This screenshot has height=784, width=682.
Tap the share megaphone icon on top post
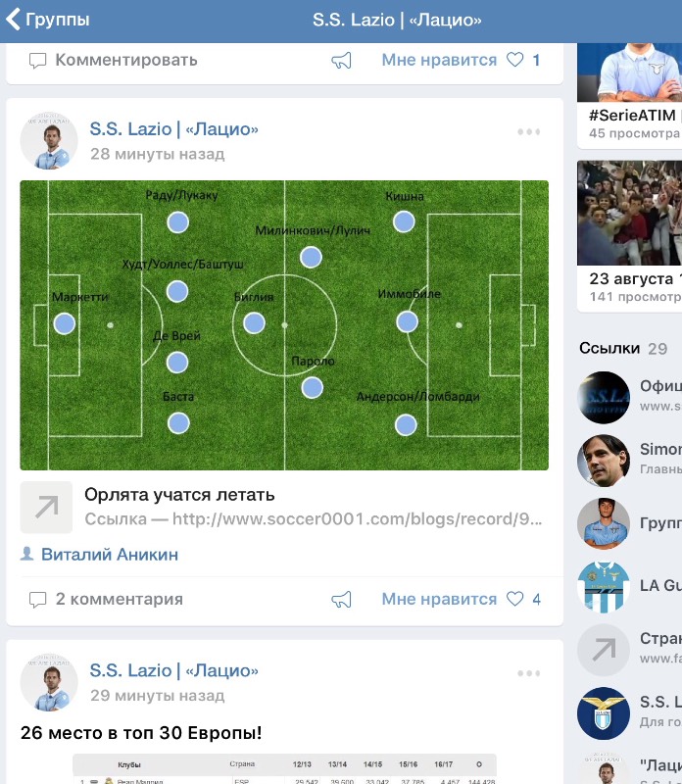click(342, 61)
